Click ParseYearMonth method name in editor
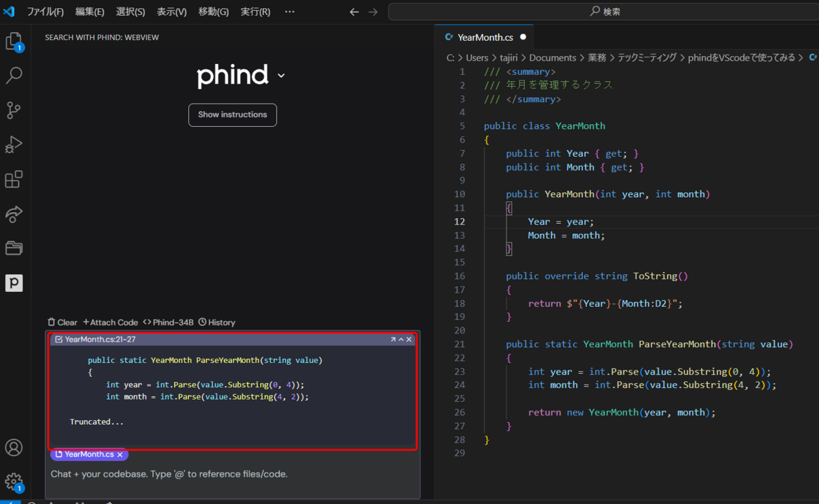The height and width of the screenshot is (504, 819). pos(677,344)
